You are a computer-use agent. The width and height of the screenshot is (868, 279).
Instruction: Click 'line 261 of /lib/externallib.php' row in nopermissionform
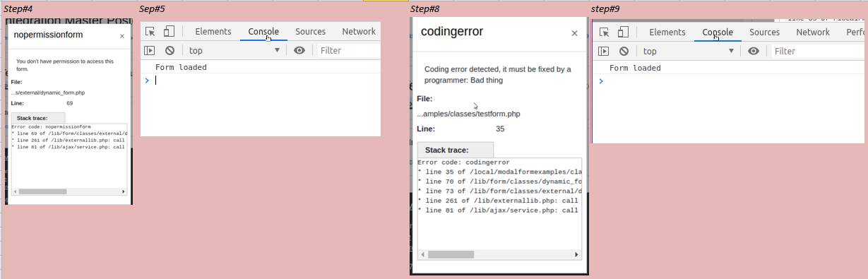coord(68,141)
